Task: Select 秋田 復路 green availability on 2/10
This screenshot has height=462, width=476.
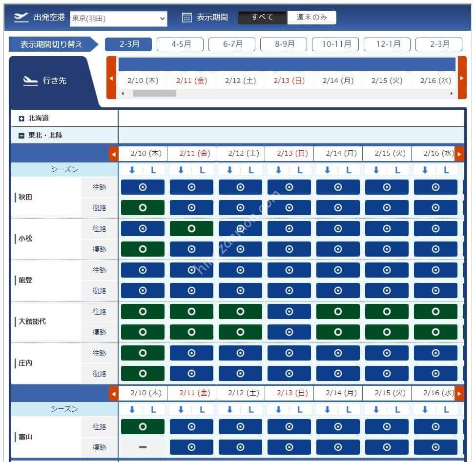Action: pos(143,208)
